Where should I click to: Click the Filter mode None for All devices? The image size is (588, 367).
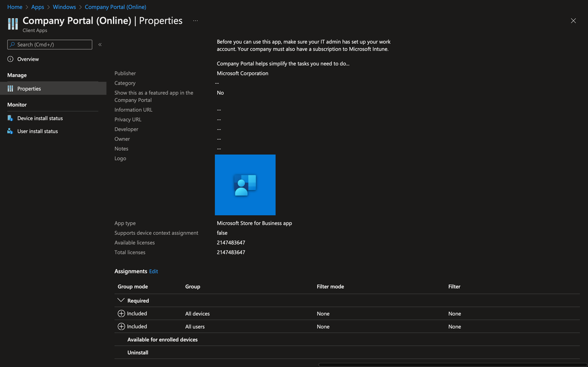pos(323,314)
